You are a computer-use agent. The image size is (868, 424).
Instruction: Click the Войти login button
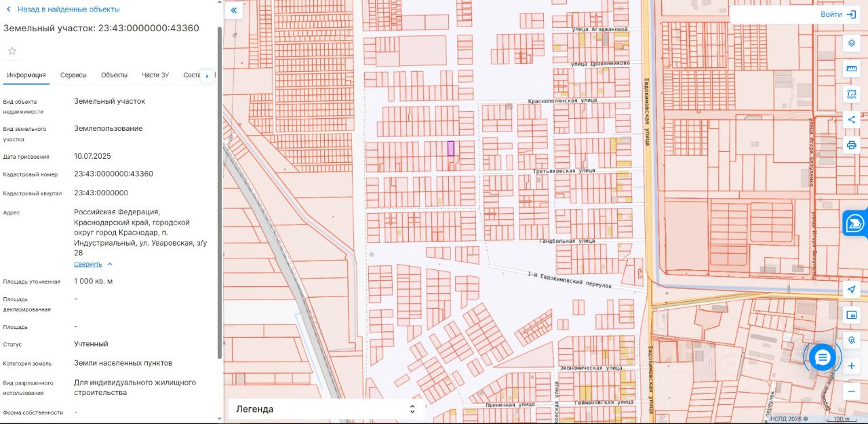(x=838, y=14)
